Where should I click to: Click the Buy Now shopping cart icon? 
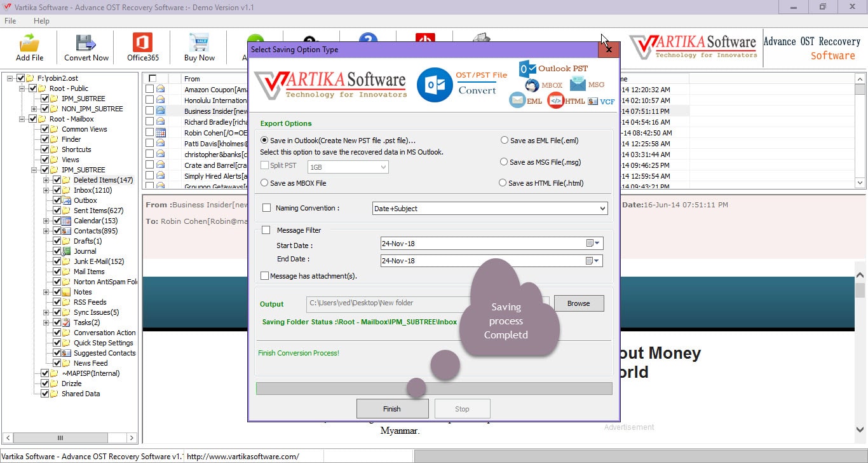tap(199, 43)
